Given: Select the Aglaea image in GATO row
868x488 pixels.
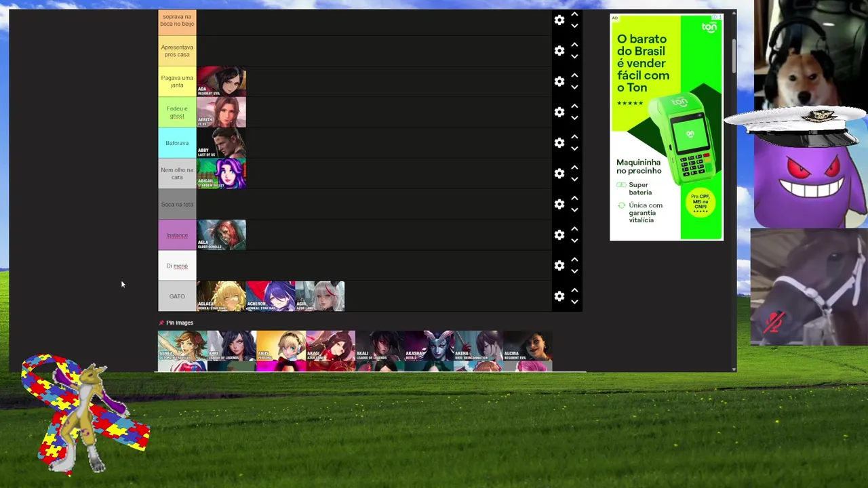Looking at the screenshot, I should tap(221, 296).
